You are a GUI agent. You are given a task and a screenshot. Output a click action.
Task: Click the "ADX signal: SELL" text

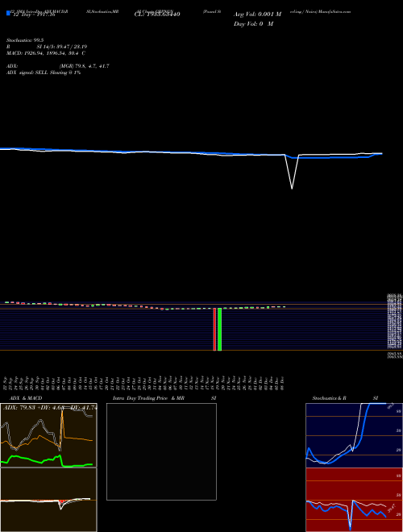click(x=27, y=73)
